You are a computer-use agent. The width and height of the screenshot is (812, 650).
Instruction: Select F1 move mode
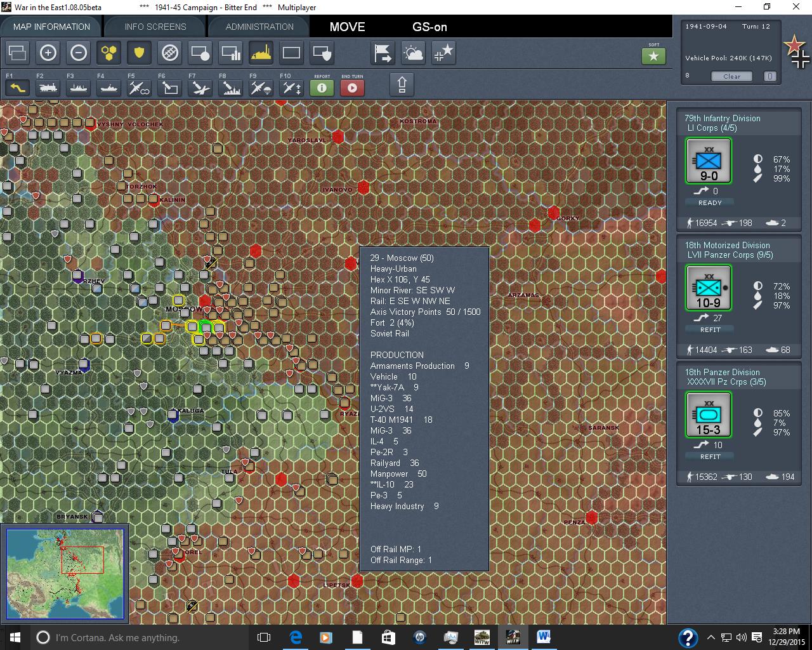(x=18, y=88)
